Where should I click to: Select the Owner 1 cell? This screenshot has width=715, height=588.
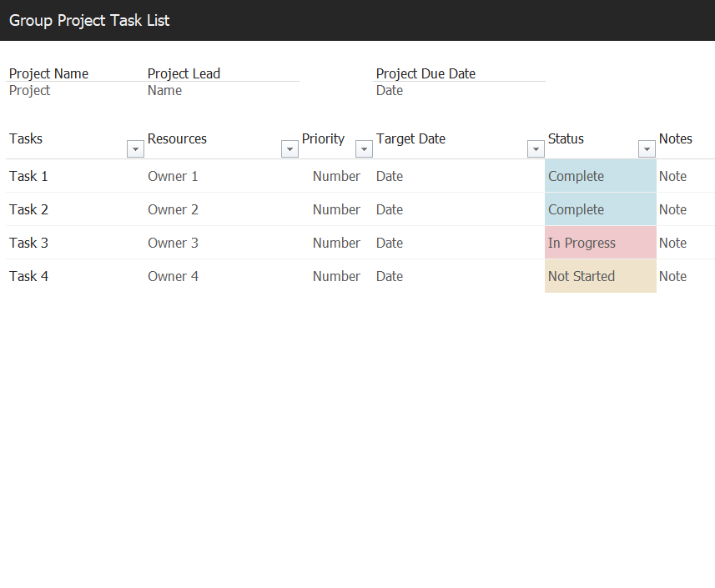click(222, 176)
